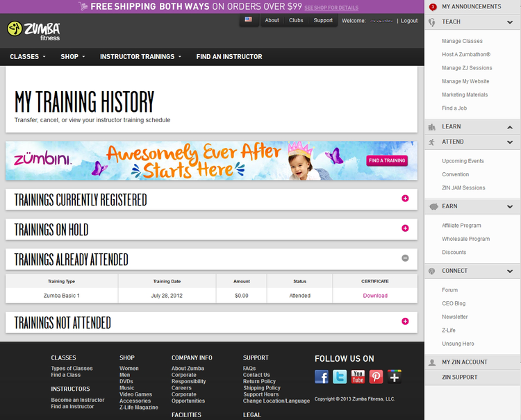Open Host A Zumbathon link
Screen dimensions: 521x420
pyautogui.click(x=466, y=54)
